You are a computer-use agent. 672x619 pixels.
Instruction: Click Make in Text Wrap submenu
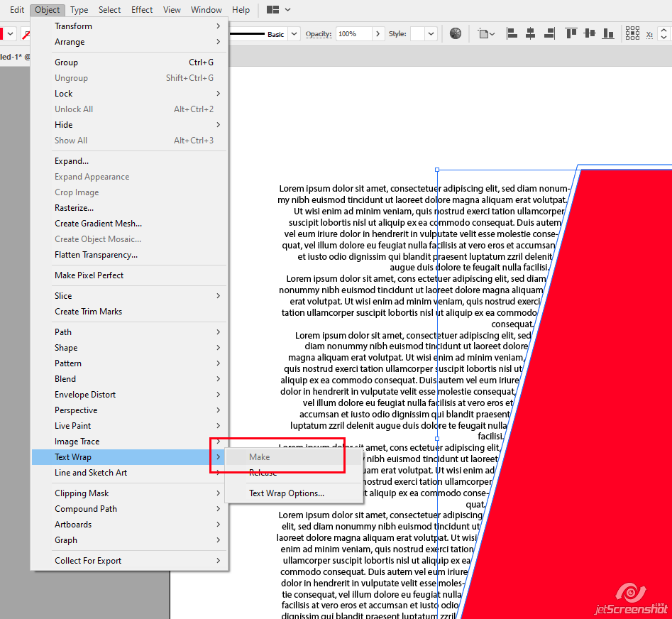pos(294,457)
